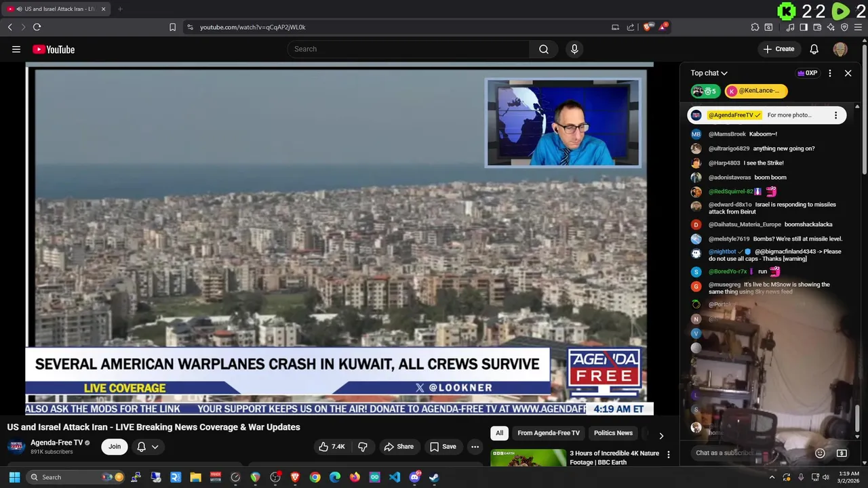
Task: Open pinned message options menu
Action: (835, 115)
